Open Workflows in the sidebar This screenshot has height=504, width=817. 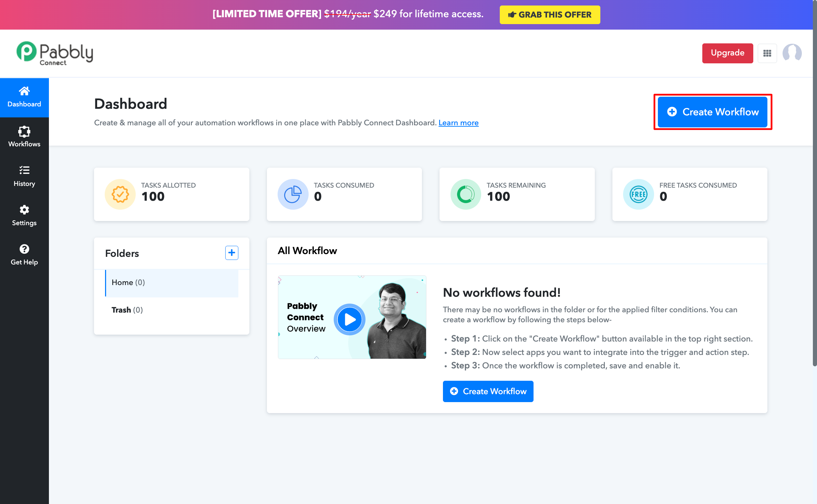click(x=24, y=137)
